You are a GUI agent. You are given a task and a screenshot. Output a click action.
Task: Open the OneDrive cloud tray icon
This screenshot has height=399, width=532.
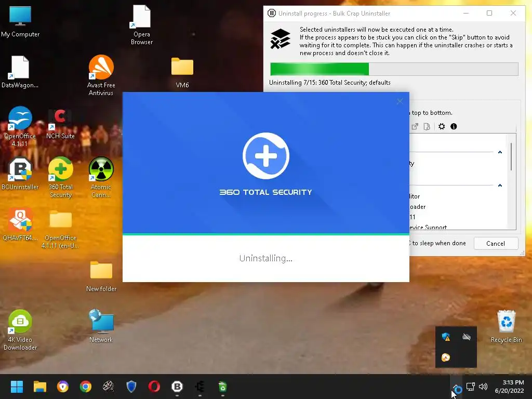click(467, 337)
